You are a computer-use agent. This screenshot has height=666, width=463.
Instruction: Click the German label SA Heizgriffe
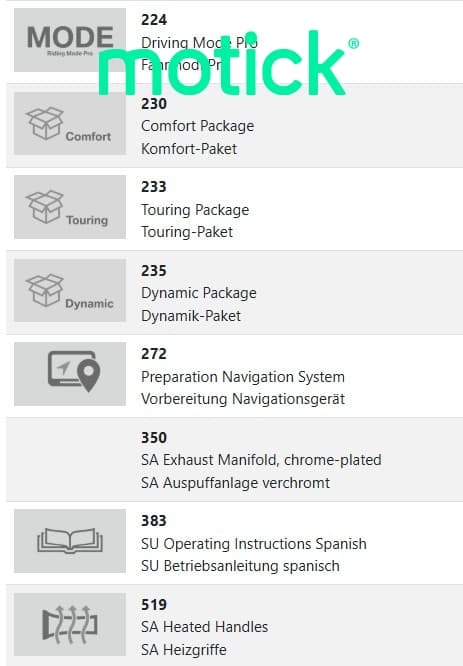[184, 650]
